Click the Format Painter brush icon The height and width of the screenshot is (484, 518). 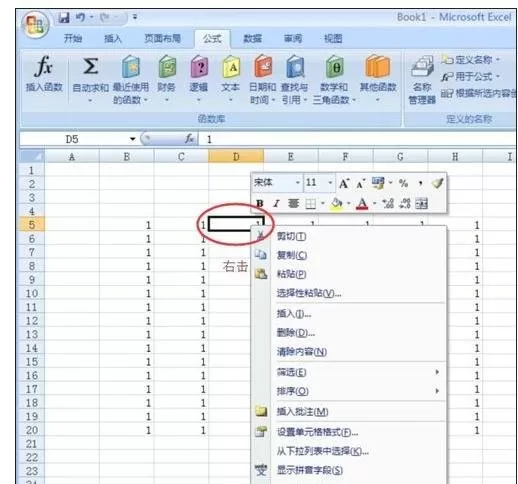tap(437, 183)
